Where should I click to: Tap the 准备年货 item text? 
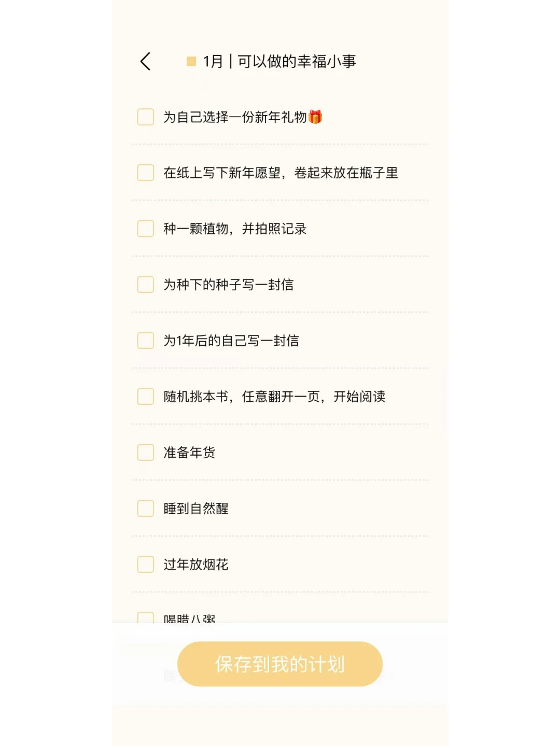click(189, 453)
